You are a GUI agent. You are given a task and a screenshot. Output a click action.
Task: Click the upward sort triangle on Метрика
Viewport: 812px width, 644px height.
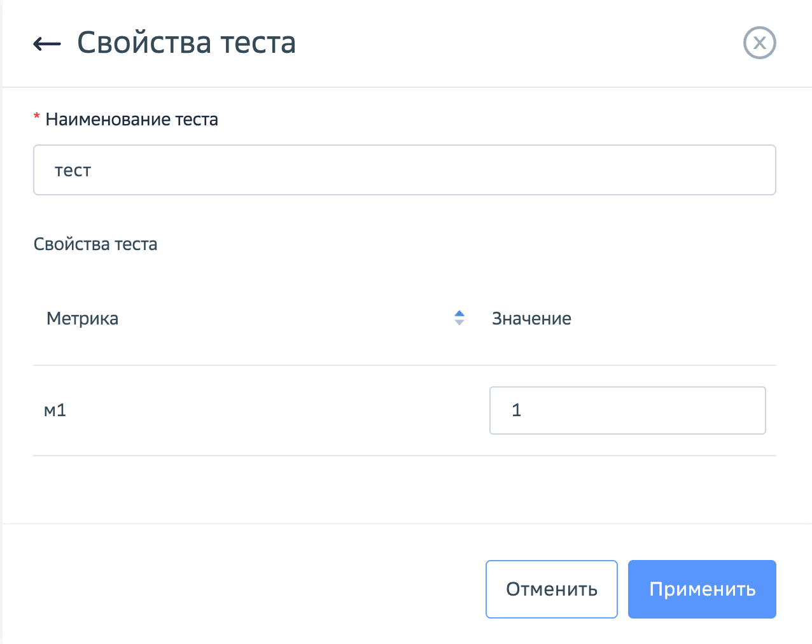click(x=458, y=314)
